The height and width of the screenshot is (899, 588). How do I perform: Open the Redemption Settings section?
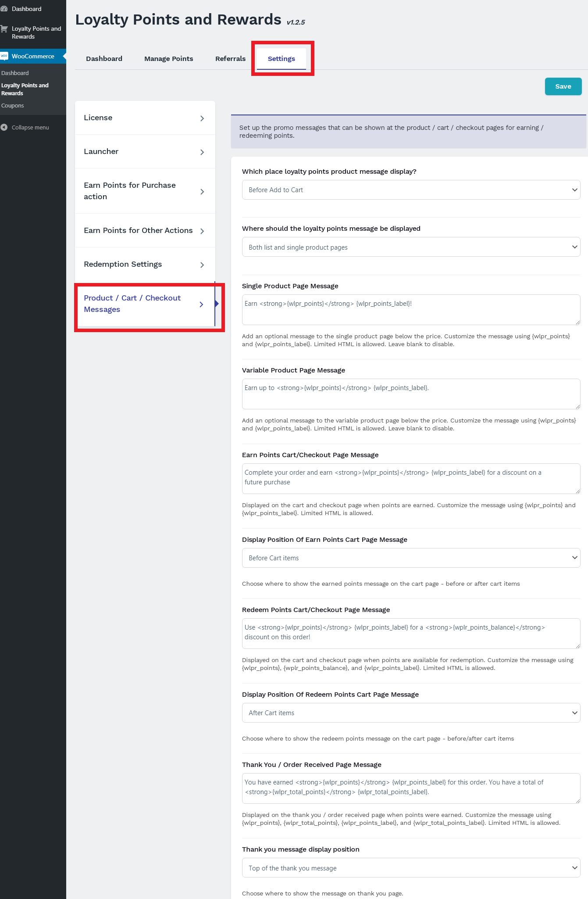click(x=145, y=264)
